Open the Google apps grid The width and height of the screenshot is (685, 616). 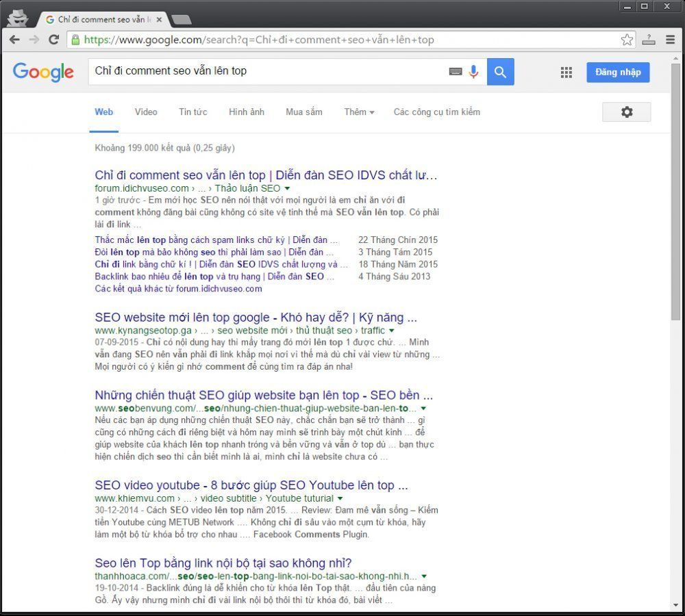[566, 72]
